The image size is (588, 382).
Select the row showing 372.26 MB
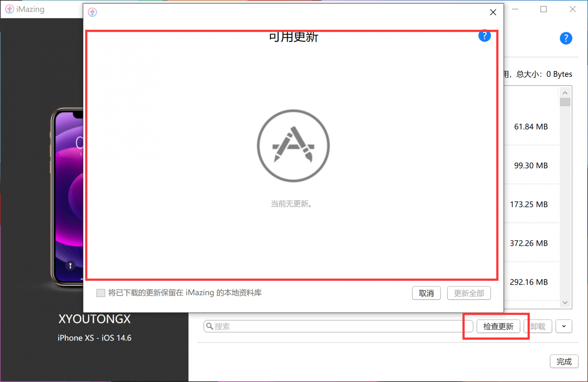(531, 243)
